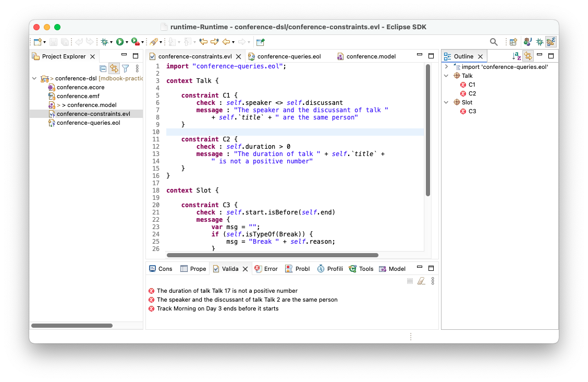Viewport: 588px width, 382px height.
Task: Click the Debug bug icon in toolbar
Action: click(104, 42)
